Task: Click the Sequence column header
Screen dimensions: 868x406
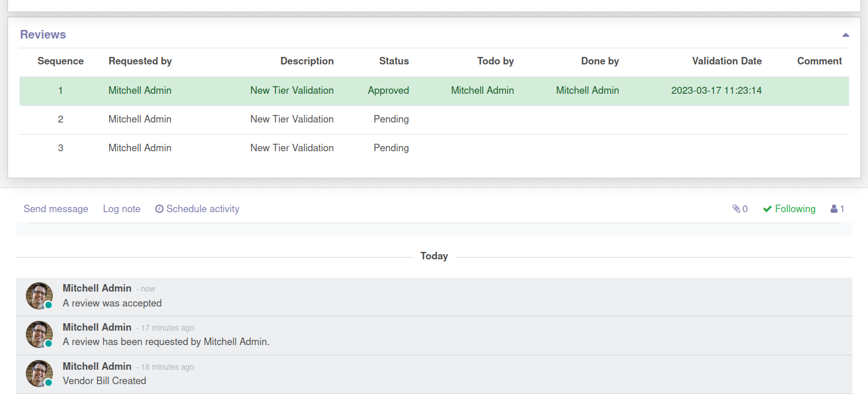Action: (60, 62)
